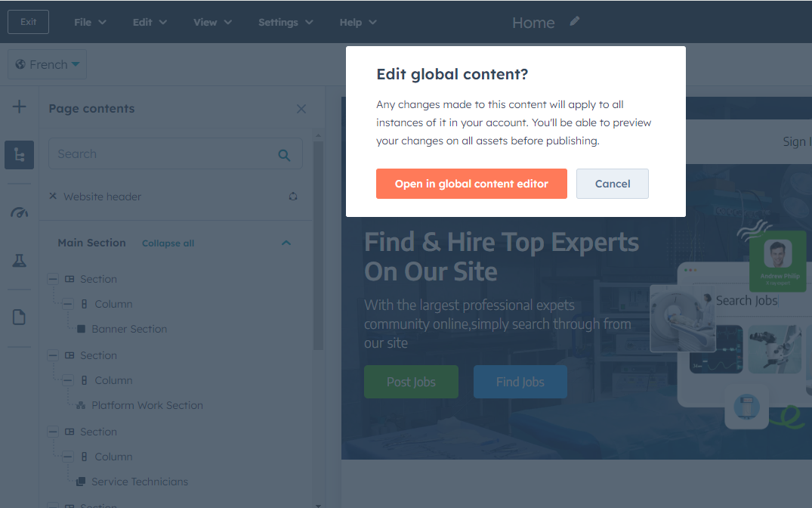Image resolution: width=812 pixels, height=508 pixels.
Task: Click the column icon above Banner Section
Action: tap(84, 304)
